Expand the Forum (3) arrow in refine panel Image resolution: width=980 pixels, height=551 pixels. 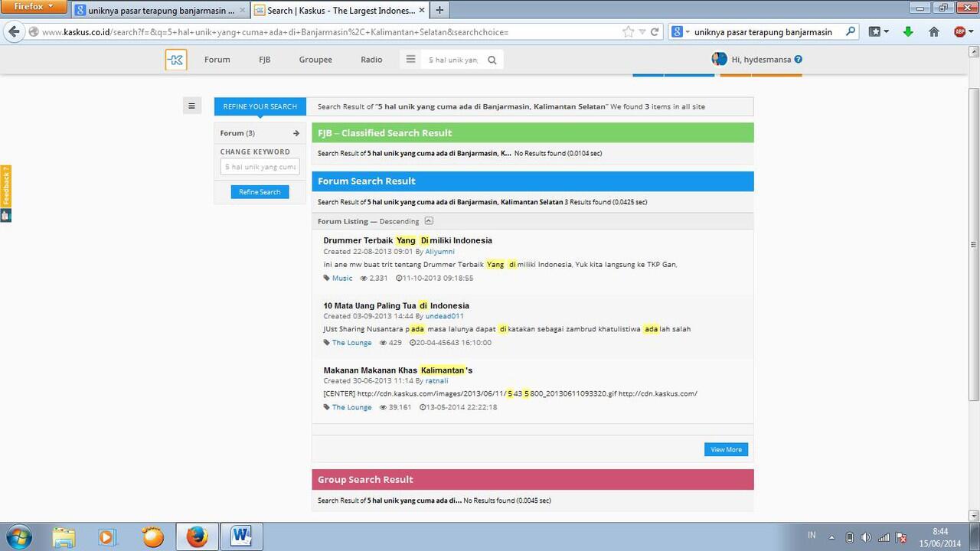pyautogui.click(x=296, y=133)
